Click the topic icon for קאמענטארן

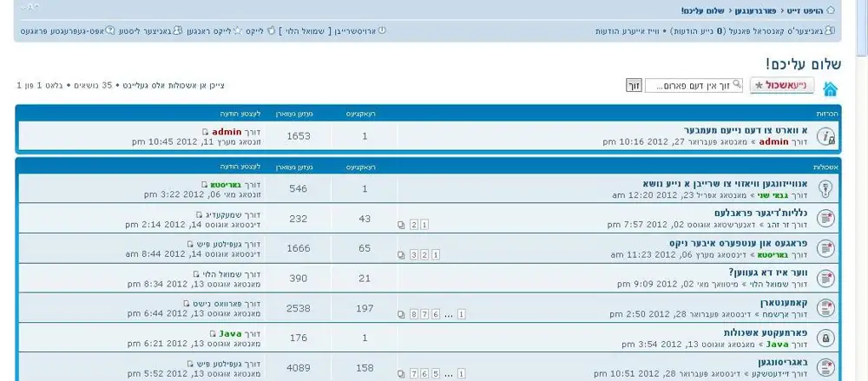(x=825, y=308)
